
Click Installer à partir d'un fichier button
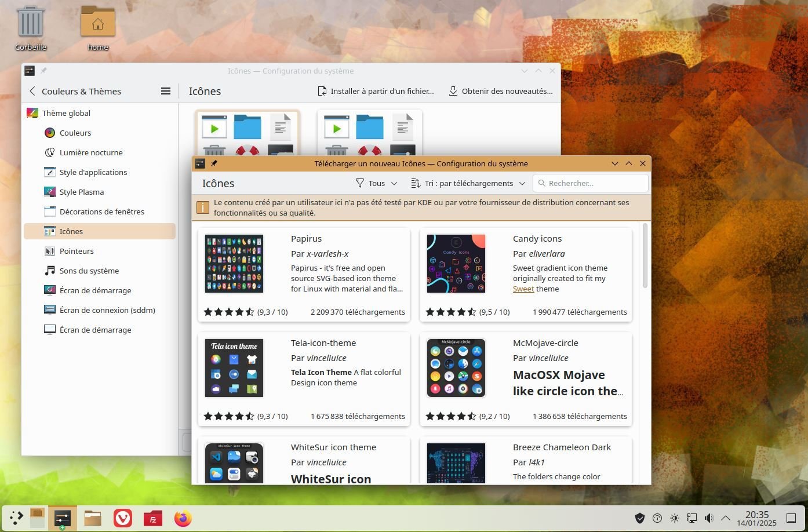[x=376, y=91]
